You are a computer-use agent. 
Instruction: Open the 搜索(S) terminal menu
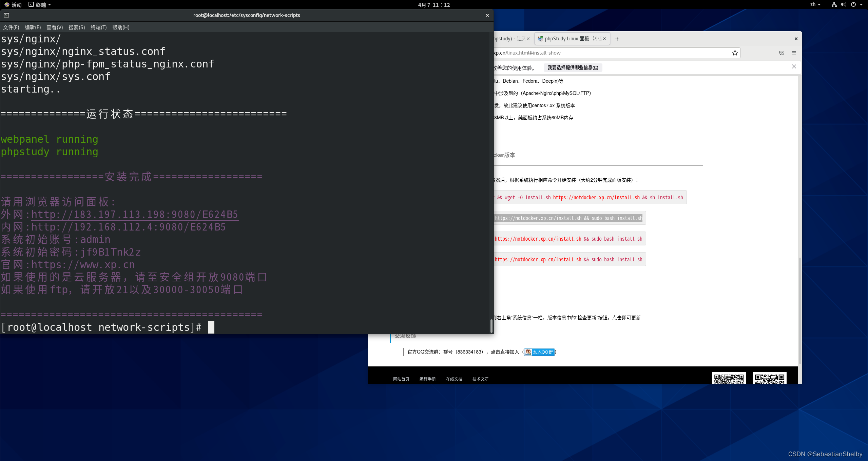tap(77, 27)
